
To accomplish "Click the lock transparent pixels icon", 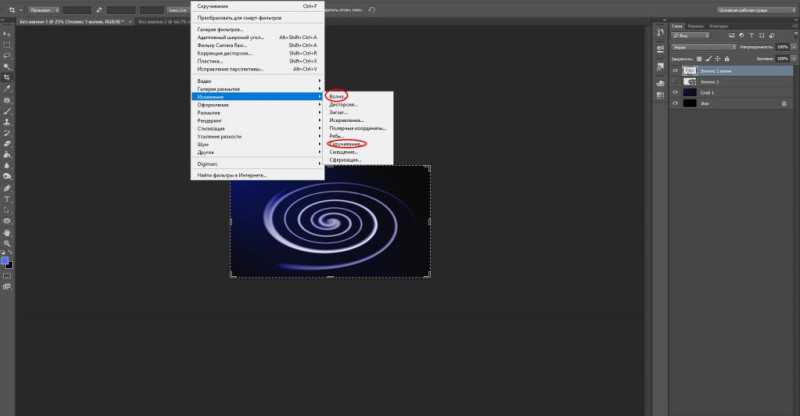I will click(699, 59).
